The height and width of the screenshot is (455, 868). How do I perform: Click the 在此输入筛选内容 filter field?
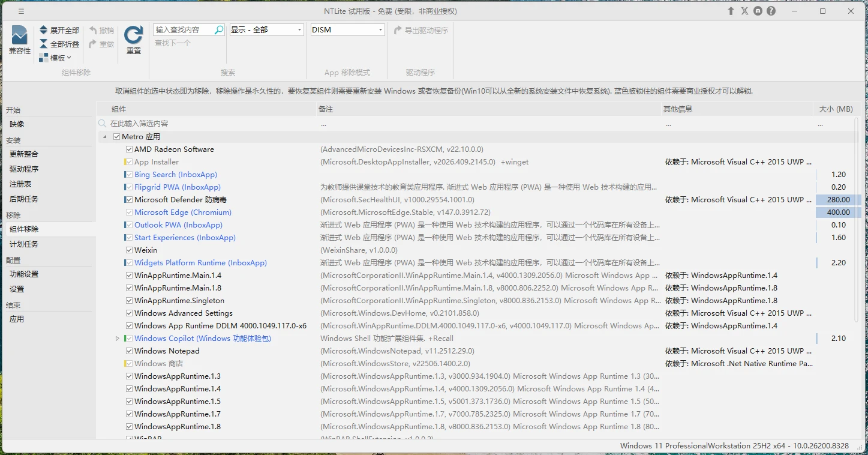pos(212,124)
